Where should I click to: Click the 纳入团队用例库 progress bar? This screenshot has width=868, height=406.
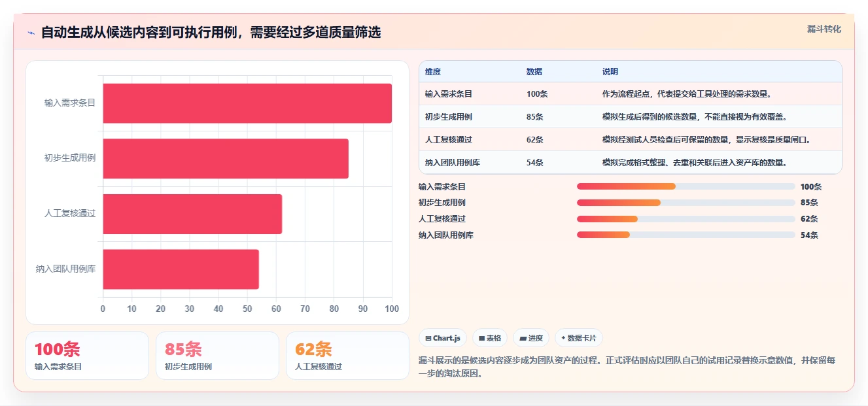(x=686, y=235)
